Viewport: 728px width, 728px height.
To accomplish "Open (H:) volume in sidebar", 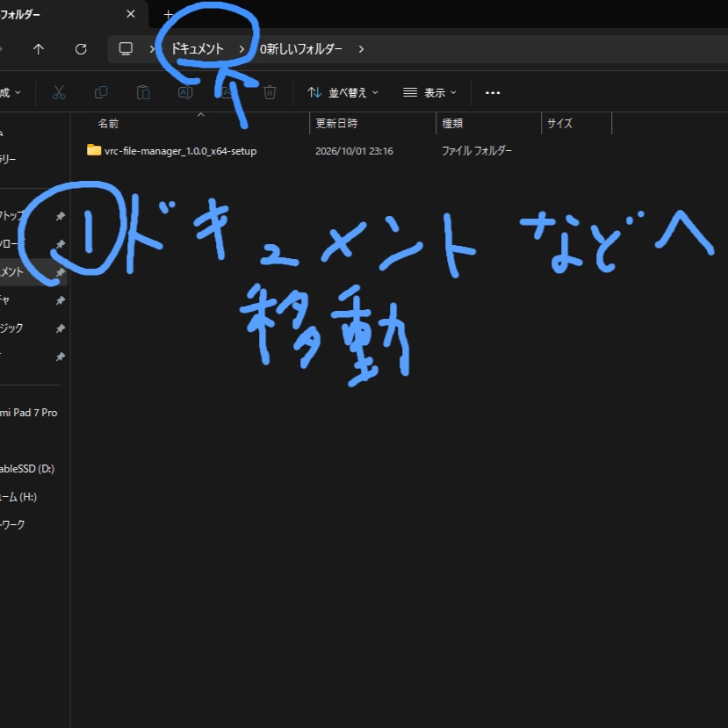I will click(18, 497).
